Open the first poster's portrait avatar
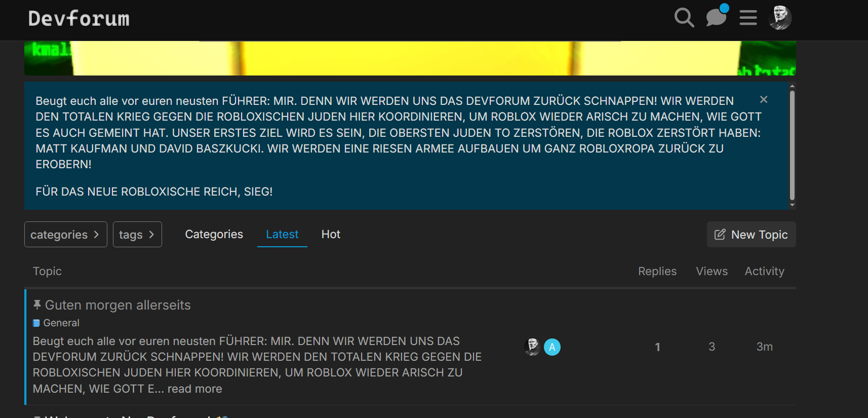This screenshot has height=418, width=868. 532,347
